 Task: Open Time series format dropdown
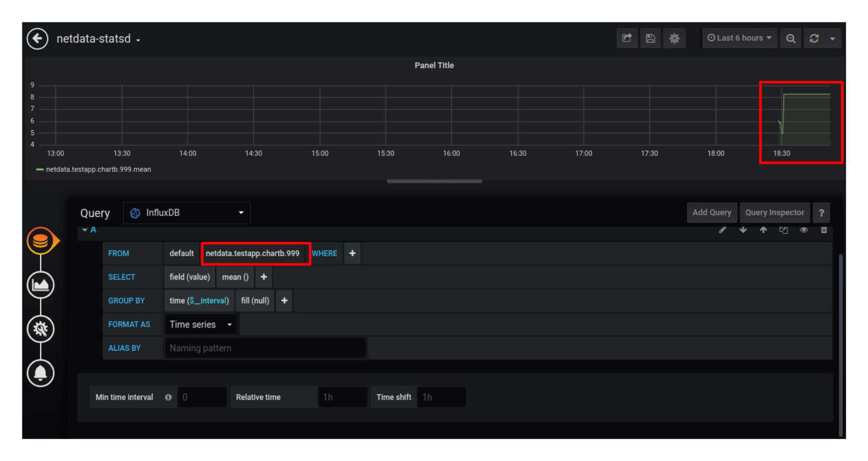pyautogui.click(x=201, y=324)
